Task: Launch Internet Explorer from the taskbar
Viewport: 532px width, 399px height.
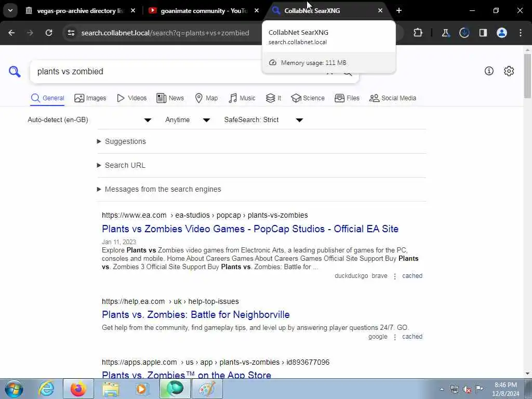Action: (46, 389)
